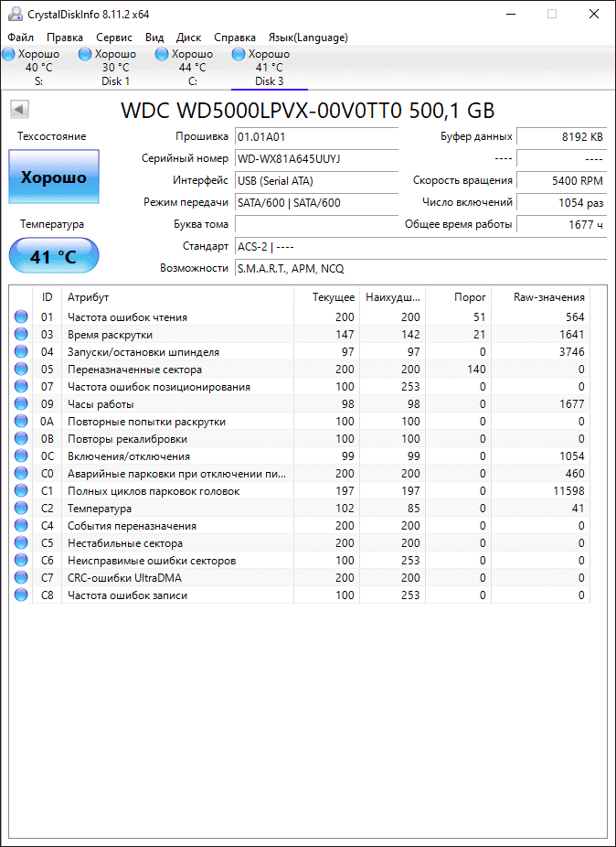
Task: Click the ID column header
Action: (x=47, y=297)
